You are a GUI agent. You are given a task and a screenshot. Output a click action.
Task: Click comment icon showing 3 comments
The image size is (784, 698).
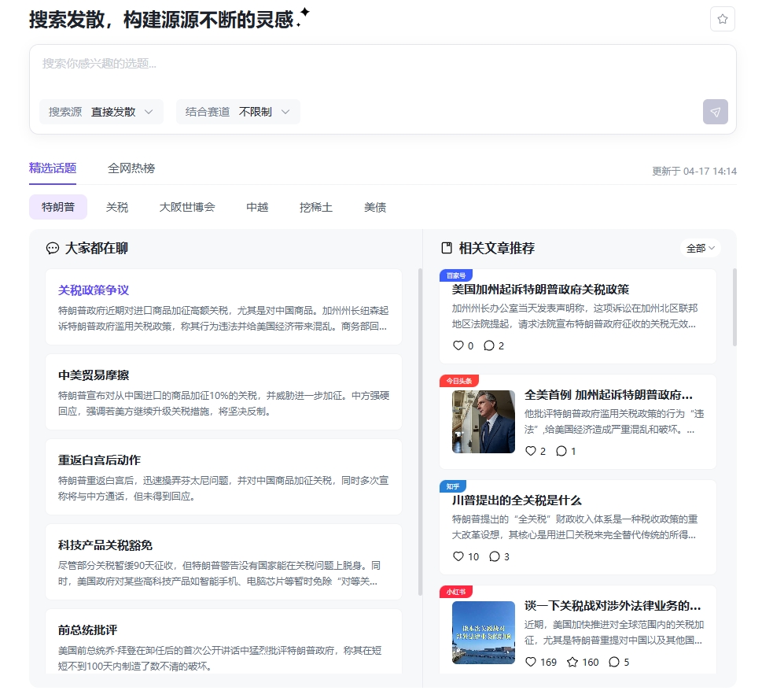495,556
